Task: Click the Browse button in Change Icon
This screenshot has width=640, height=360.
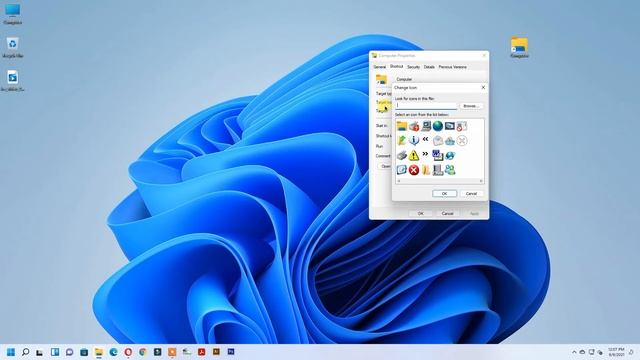Action: 471,106
